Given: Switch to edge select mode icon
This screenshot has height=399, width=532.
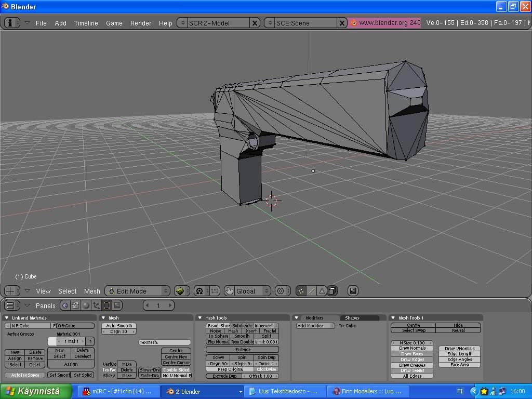Looking at the screenshot, I should (312, 291).
